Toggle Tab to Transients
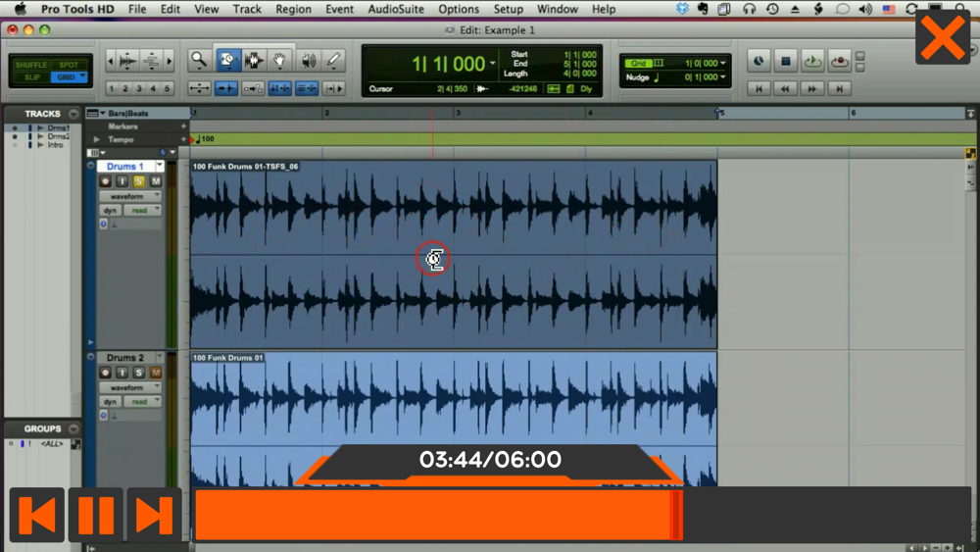The width and height of the screenshot is (980, 552). coord(225,89)
